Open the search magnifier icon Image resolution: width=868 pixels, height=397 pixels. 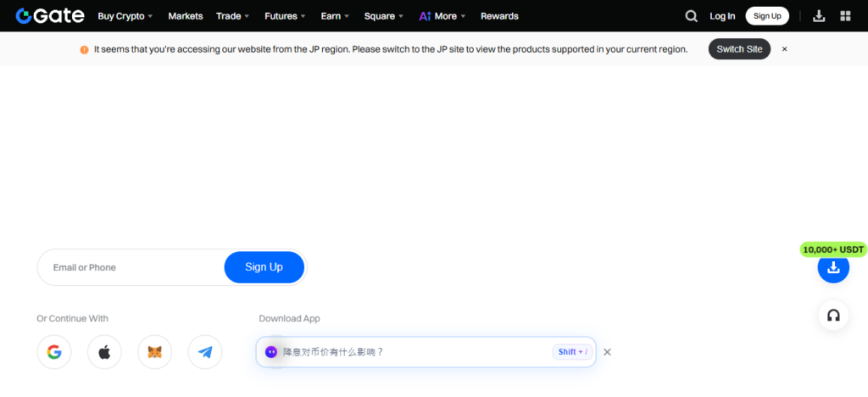tap(691, 16)
